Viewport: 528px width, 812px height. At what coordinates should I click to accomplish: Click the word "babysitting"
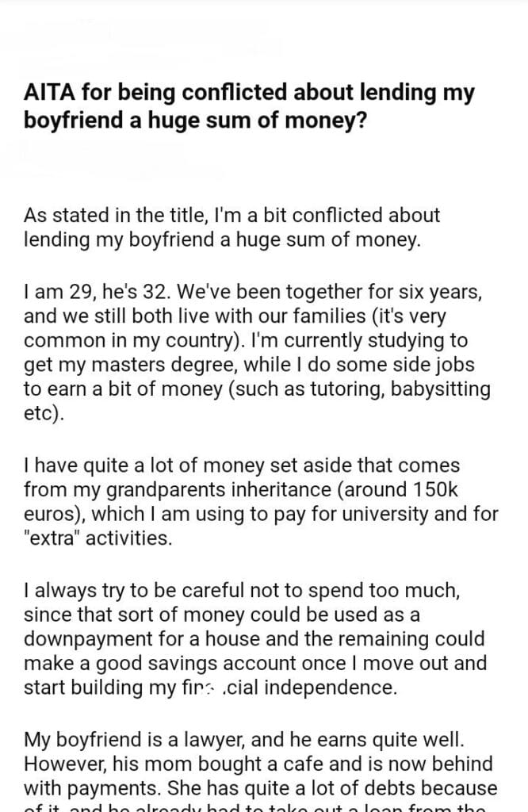(x=446, y=390)
